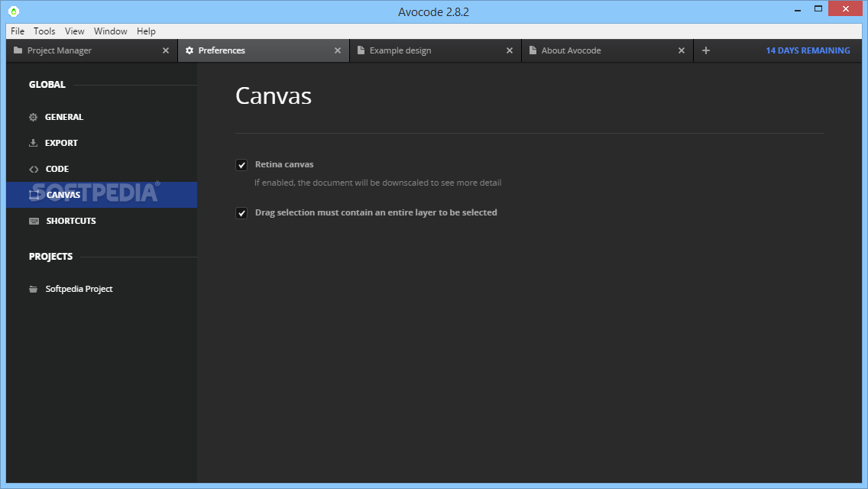
Task: Click the Example design tab document icon
Action: (361, 50)
